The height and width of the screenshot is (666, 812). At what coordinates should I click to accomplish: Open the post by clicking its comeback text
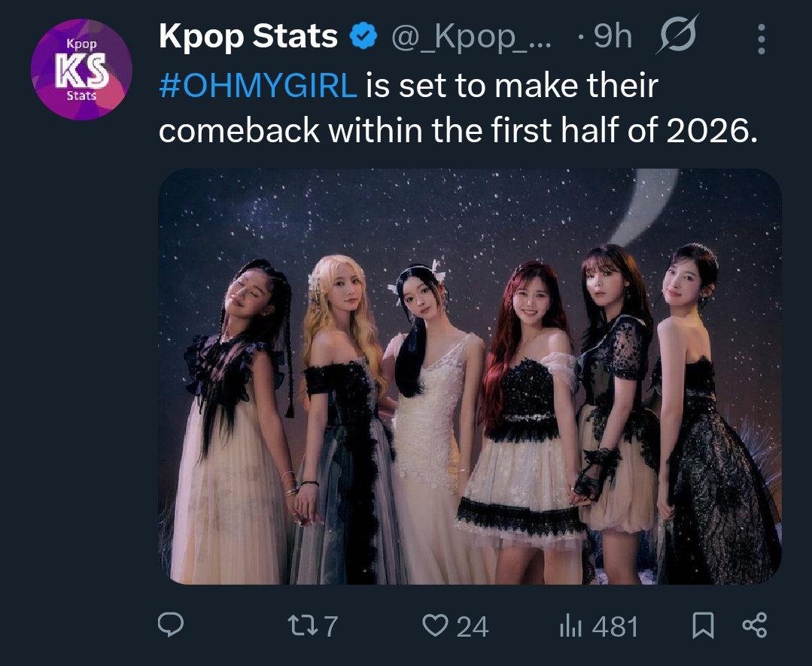coord(452,131)
